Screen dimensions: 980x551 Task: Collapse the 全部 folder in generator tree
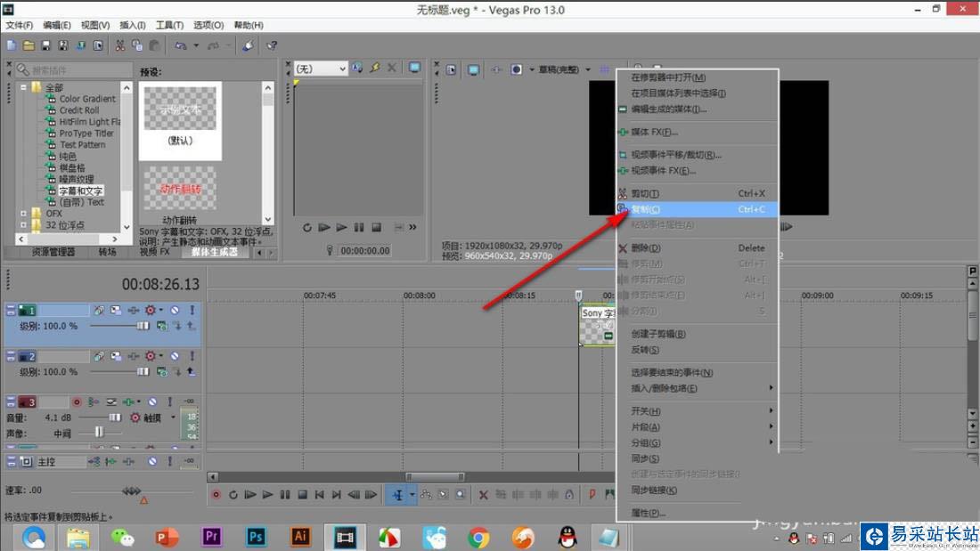point(24,87)
